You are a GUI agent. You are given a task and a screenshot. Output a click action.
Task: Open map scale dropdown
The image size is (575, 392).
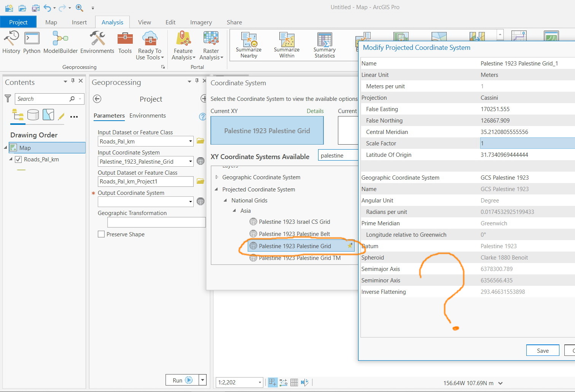[x=260, y=382]
